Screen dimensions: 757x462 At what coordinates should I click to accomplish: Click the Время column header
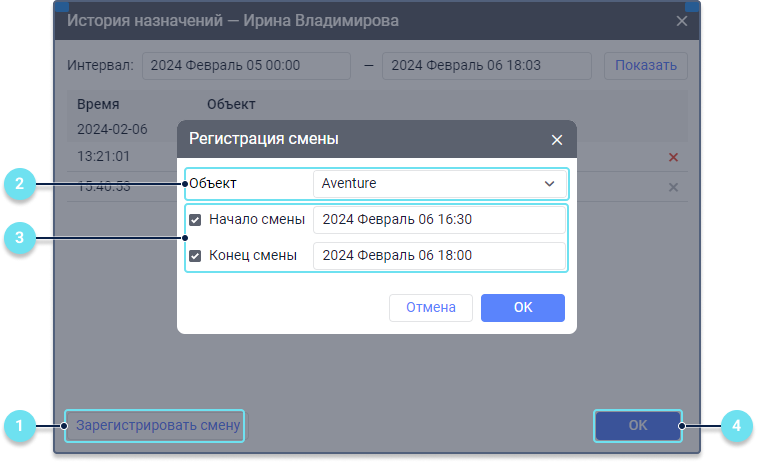coord(98,104)
